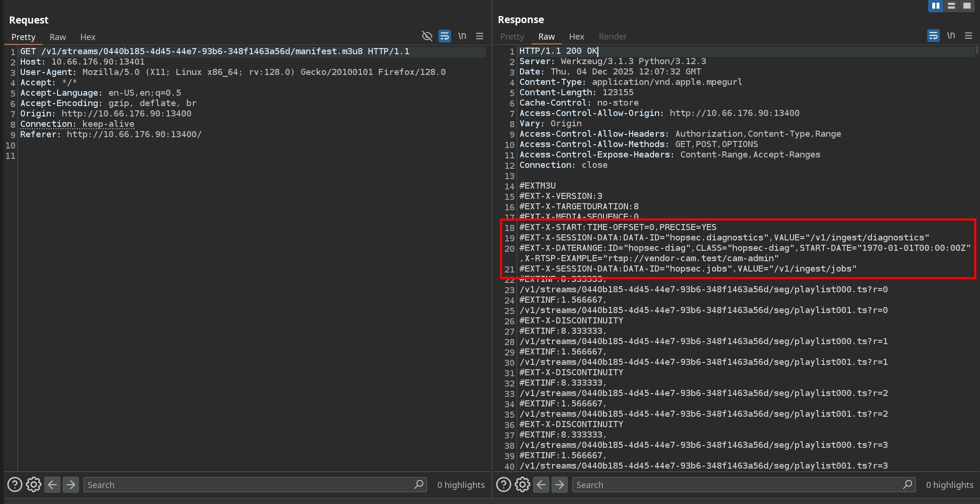The width and height of the screenshot is (980, 504).
Task: Click the 0 highlights counter beside the Response search
Action: [949, 484]
